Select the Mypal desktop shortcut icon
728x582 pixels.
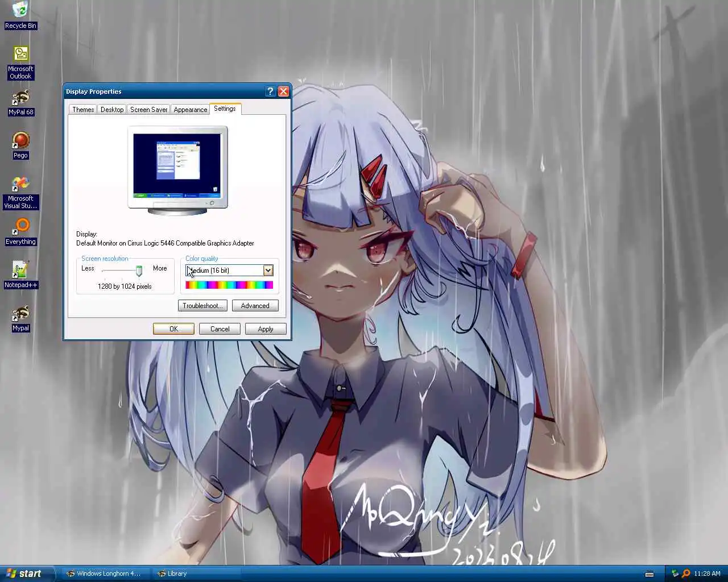point(20,318)
